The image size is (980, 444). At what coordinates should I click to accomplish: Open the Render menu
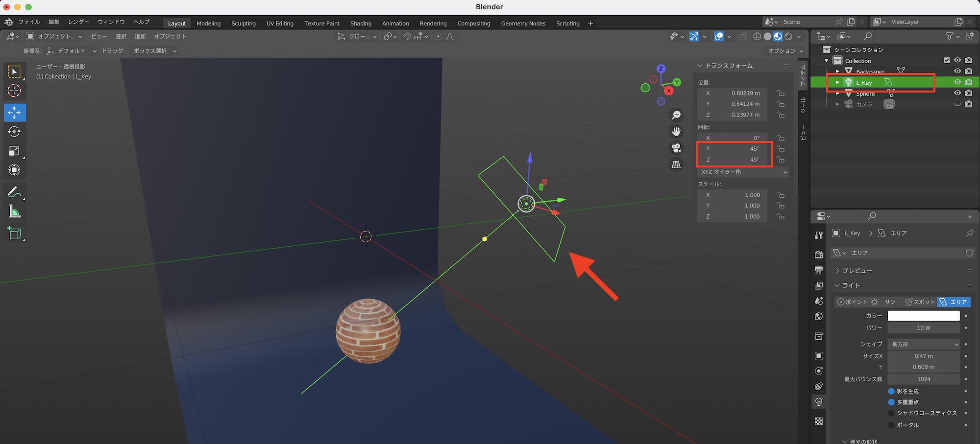[78, 22]
